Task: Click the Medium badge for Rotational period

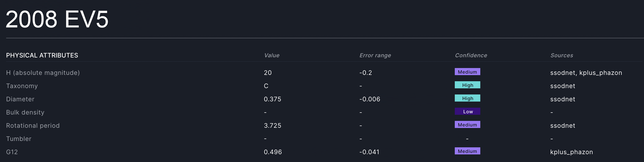Action: (467, 125)
